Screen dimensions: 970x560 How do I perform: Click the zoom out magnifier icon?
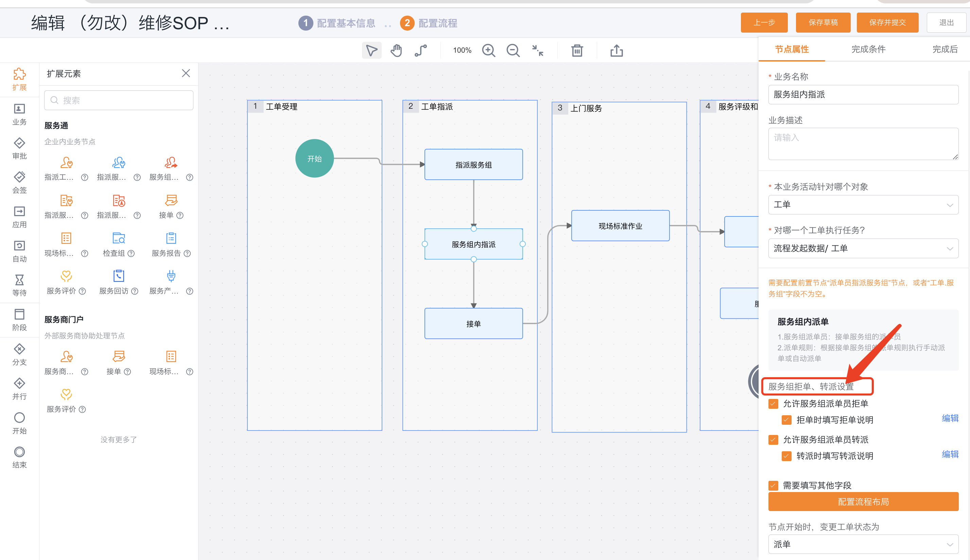[513, 50]
